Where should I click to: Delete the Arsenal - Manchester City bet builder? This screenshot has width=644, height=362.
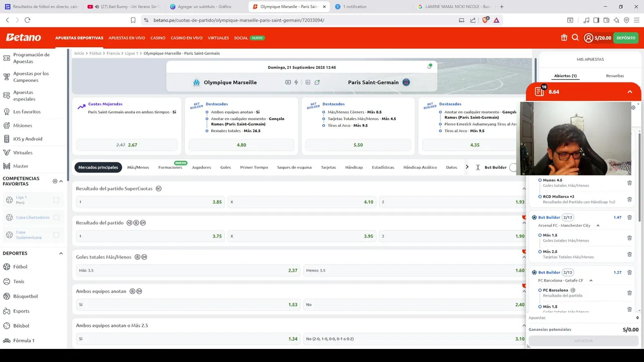point(629,217)
